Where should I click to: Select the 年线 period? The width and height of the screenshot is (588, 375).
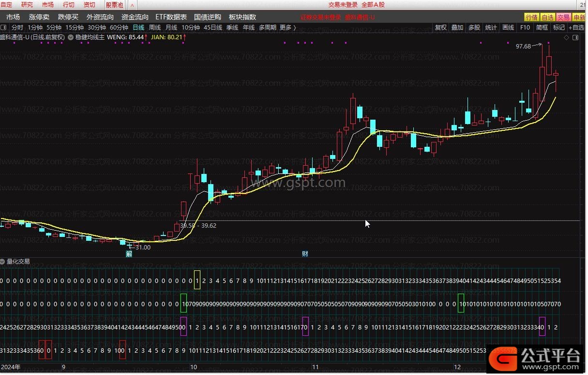[249, 28]
